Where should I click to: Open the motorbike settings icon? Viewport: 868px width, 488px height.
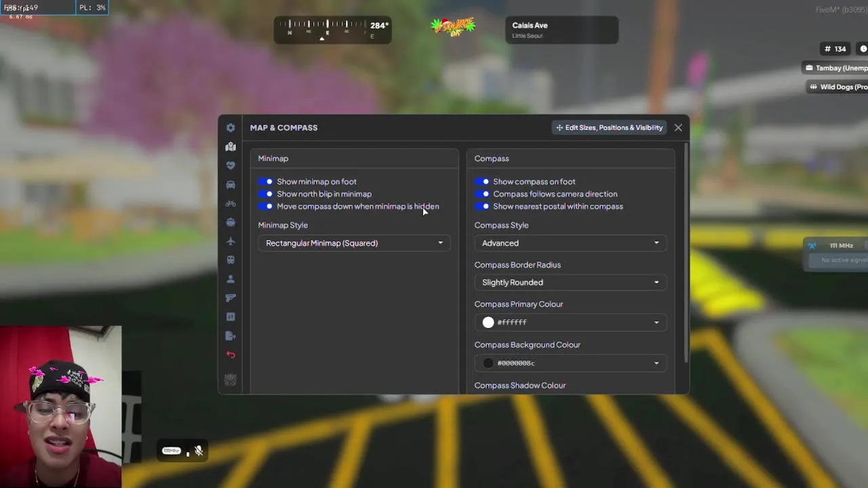[231, 203]
